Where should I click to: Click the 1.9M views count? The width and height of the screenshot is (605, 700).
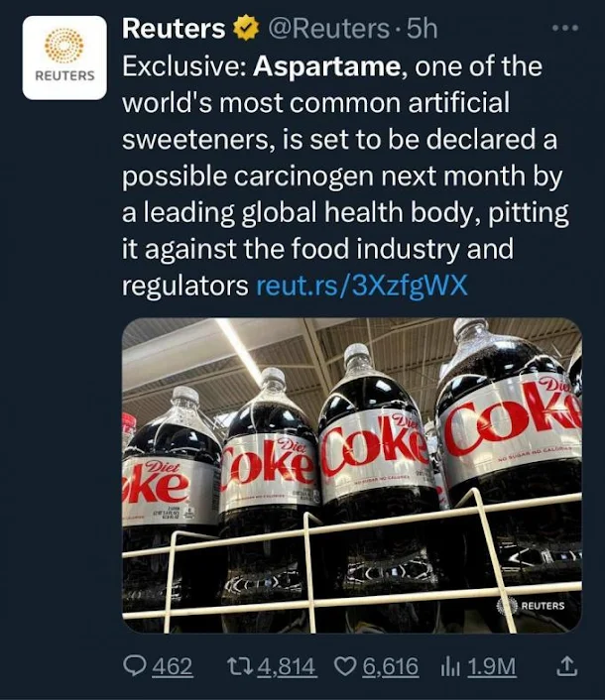pyautogui.click(x=492, y=666)
